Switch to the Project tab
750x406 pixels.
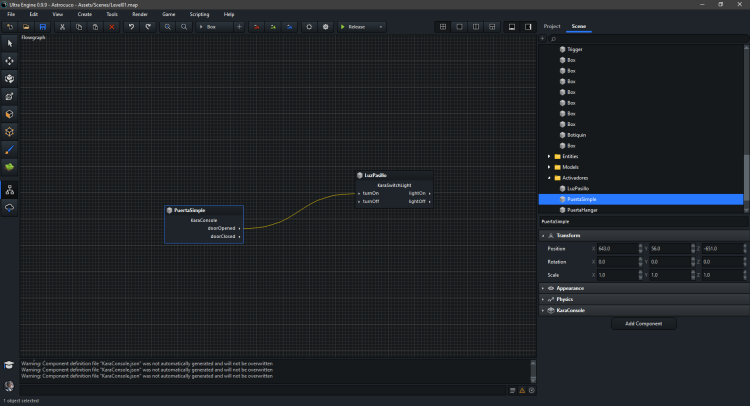[552, 26]
